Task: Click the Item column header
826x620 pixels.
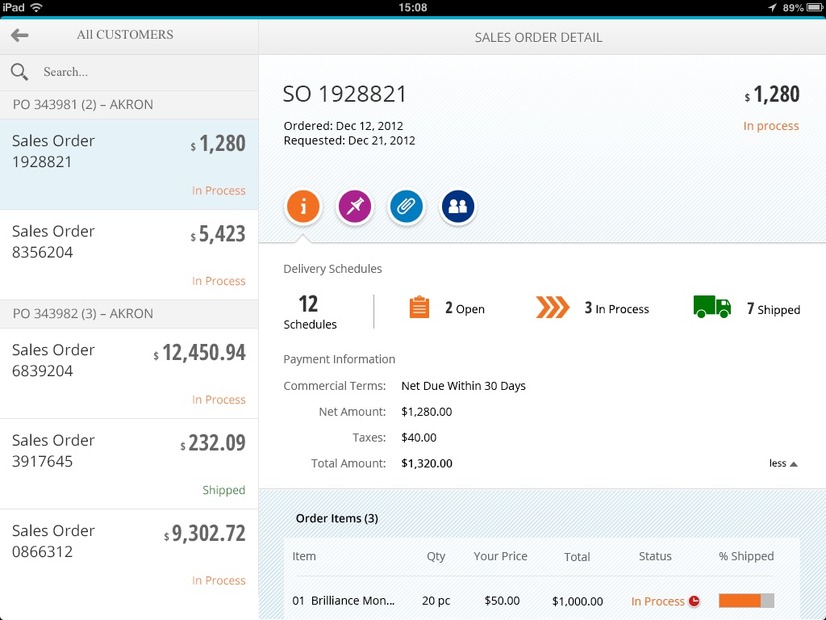Action: coord(304,556)
